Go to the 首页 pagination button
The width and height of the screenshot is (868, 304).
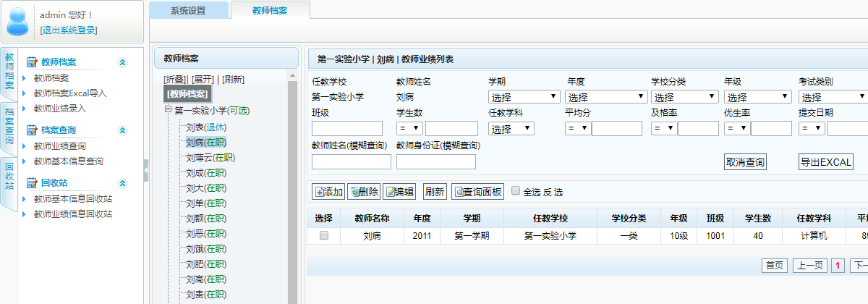[x=775, y=266]
